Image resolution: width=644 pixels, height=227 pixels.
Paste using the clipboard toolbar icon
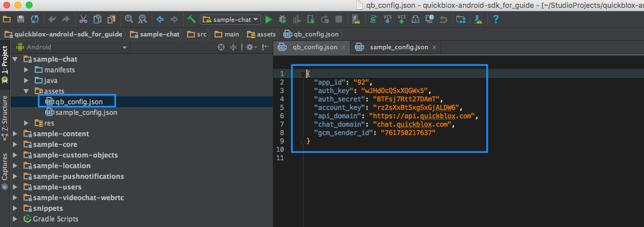111,19
